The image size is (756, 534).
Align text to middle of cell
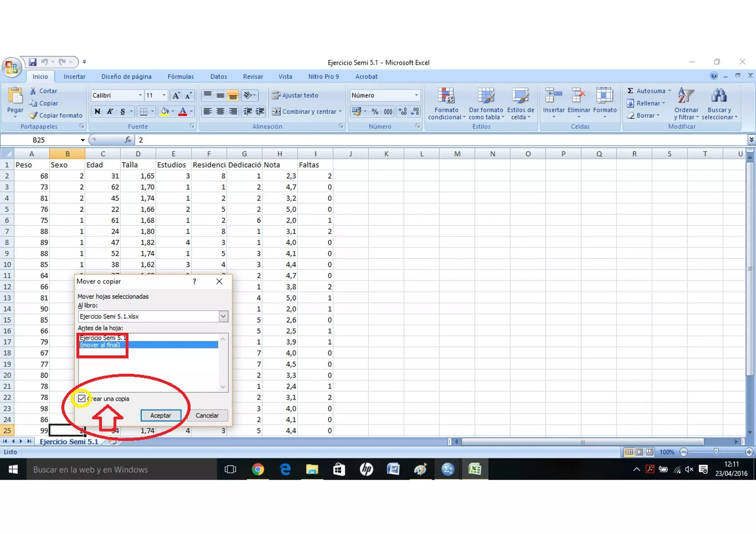pos(220,95)
